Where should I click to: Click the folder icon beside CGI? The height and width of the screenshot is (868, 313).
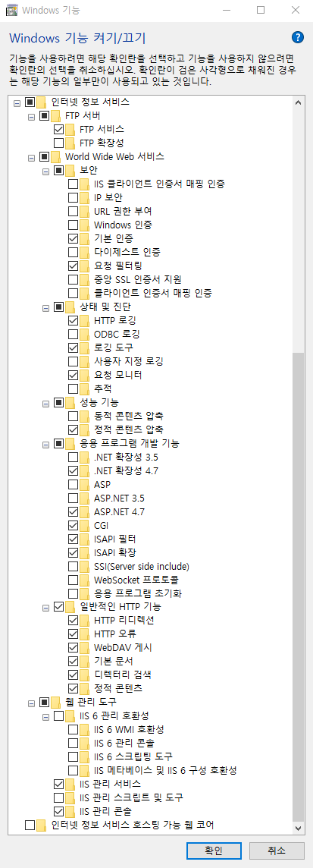[84, 525]
